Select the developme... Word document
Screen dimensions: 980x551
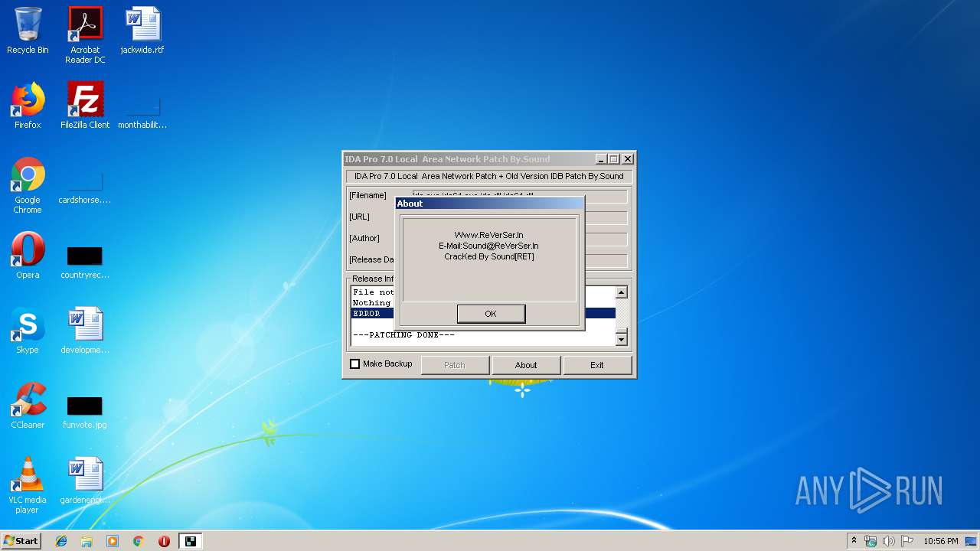tap(85, 331)
